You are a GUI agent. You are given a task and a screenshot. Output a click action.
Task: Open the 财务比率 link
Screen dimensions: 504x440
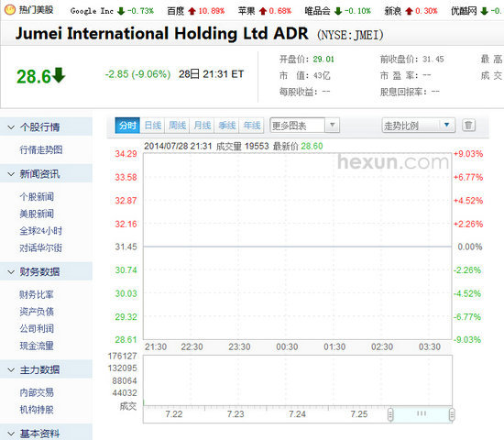coord(37,294)
